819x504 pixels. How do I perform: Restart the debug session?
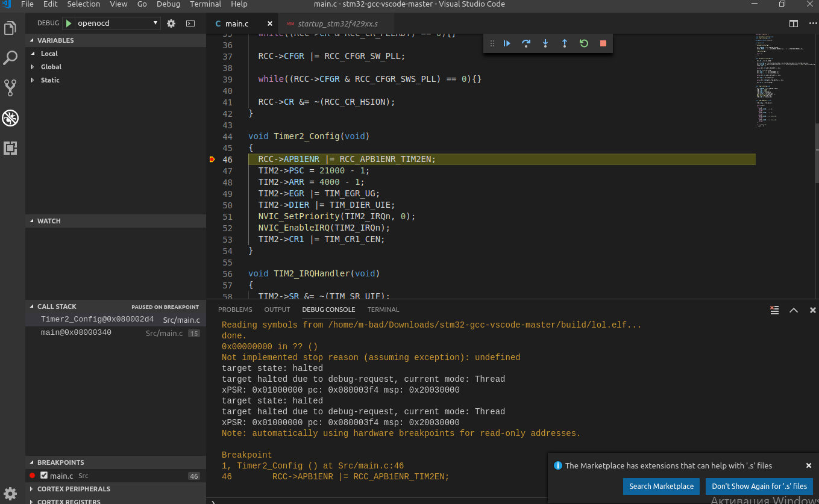584,43
